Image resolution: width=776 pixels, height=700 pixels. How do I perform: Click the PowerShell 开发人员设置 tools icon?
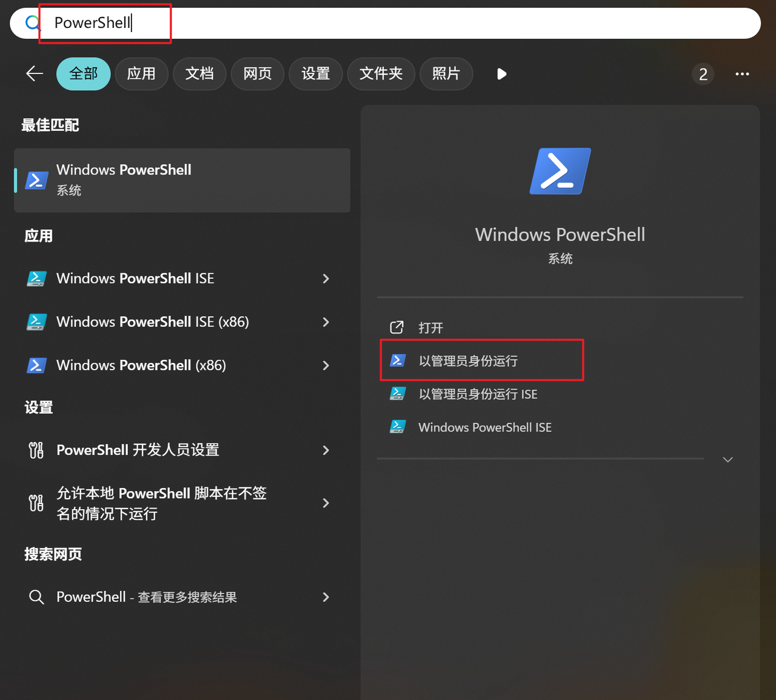pyautogui.click(x=36, y=450)
